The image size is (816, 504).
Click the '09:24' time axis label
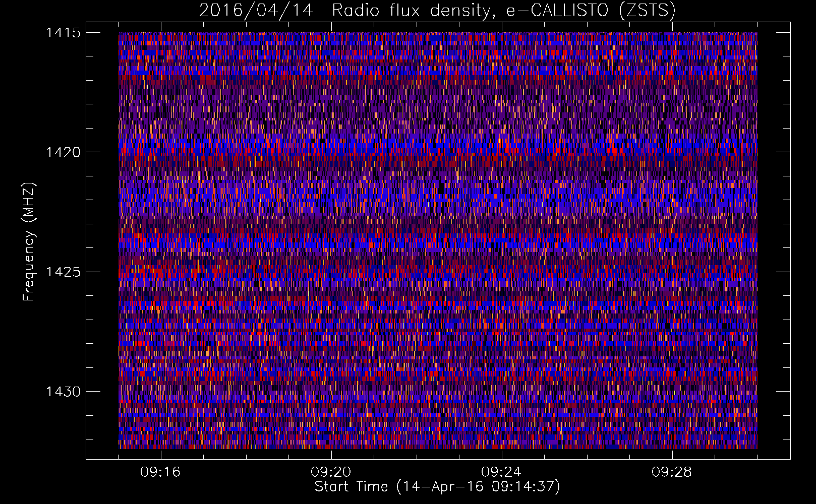pos(501,472)
